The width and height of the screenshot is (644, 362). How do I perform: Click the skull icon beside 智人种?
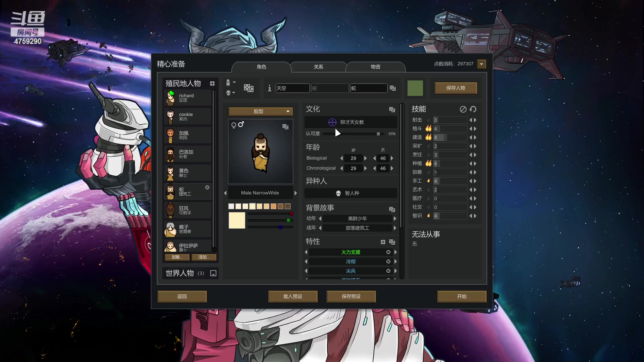pyautogui.click(x=338, y=193)
